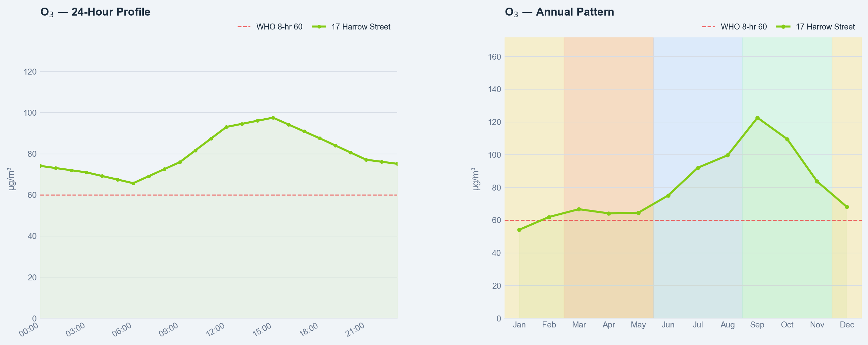Toggle WHO 8-hr 60 legend in Annual Pattern

click(734, 27)
